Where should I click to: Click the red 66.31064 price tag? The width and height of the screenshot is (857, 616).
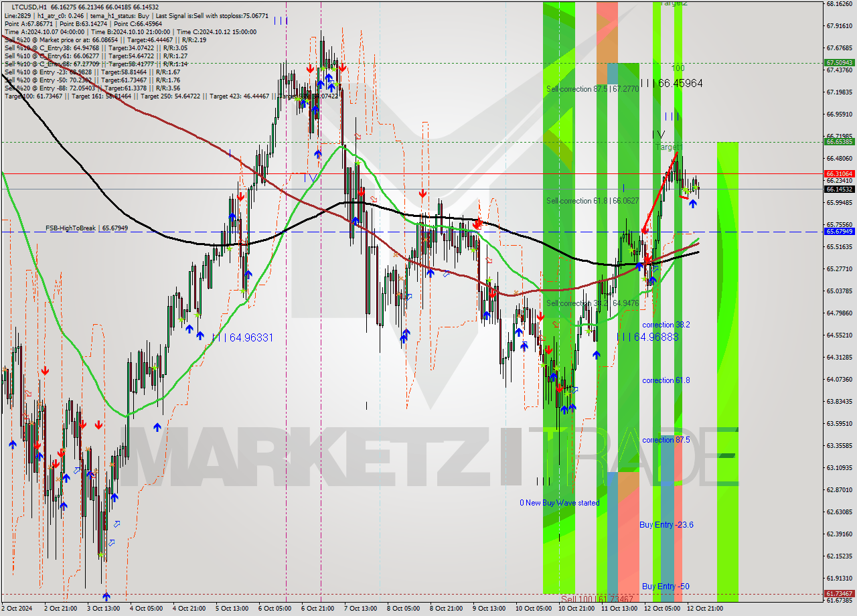839,173
